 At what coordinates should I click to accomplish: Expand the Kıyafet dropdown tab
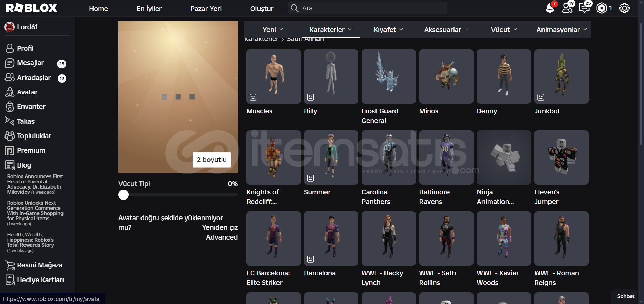[x=388, y=30]
